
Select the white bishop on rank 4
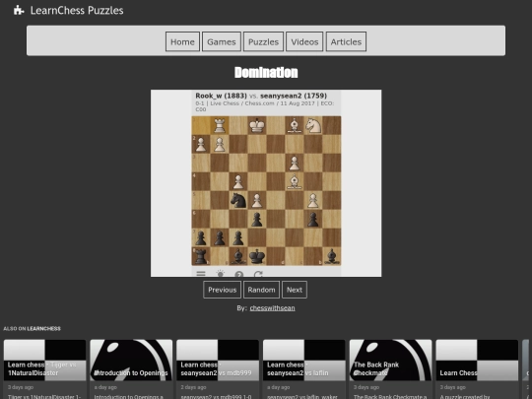[295, 181]
